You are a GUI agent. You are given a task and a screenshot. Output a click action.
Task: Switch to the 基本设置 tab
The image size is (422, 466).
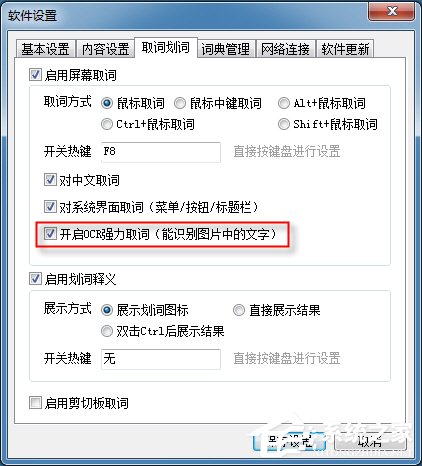click(46, 49)
